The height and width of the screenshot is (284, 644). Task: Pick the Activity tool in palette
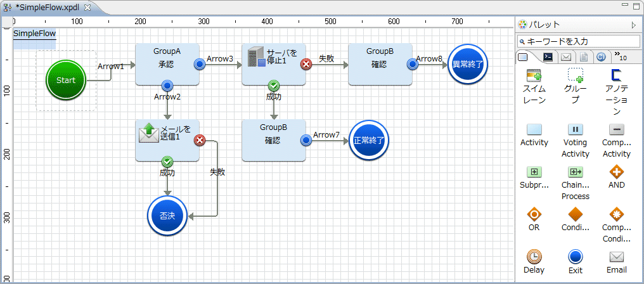[x=534, y=136]
